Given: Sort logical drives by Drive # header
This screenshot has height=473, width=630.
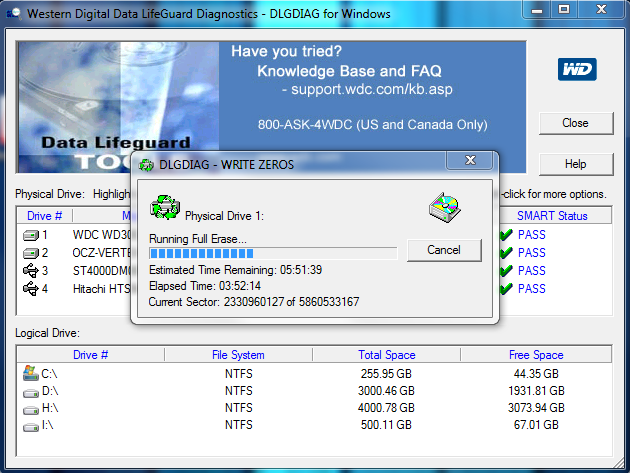Looking at the screenshot, I should coord(90,355).
